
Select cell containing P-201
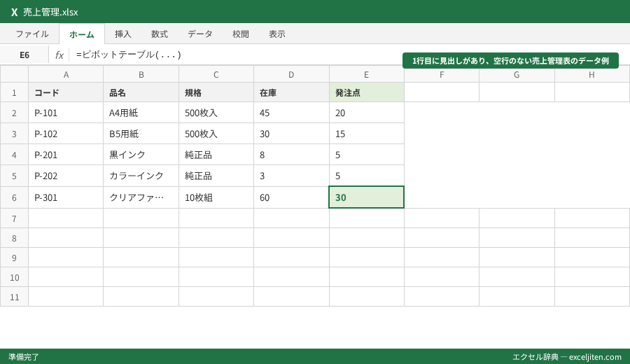[66, 154]
